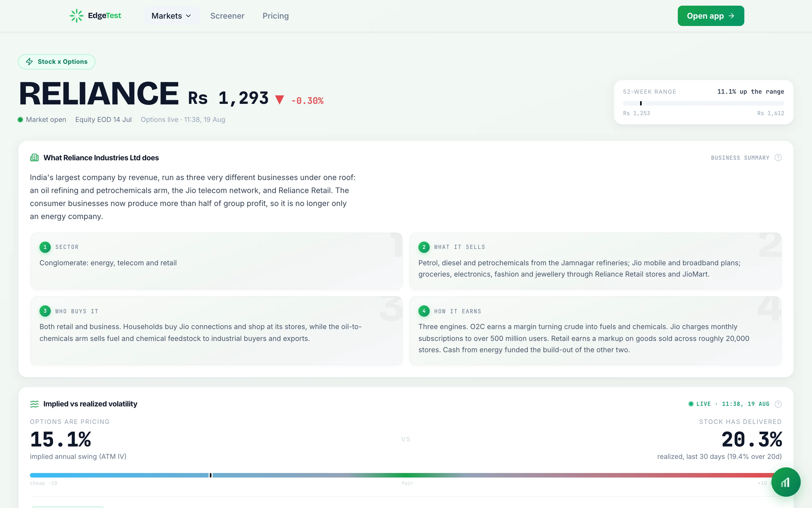Click 'Options live · 11:38, 19 Aug' text
This screenshot has height=508, width=812.
pyautogui.click(x=183, y=120)
